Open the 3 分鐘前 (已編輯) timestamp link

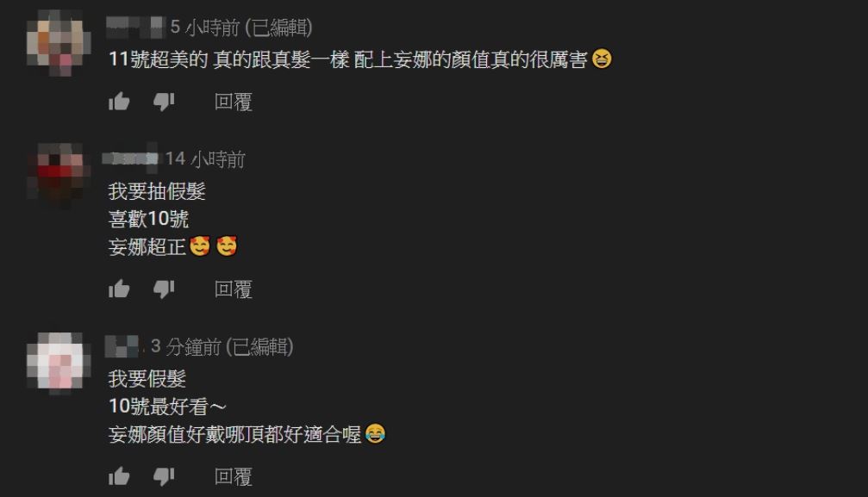coord(222,347)
